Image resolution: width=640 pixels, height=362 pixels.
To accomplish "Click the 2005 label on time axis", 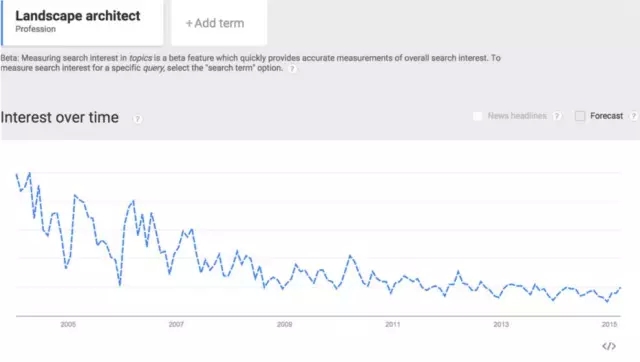I will point(68,324).
